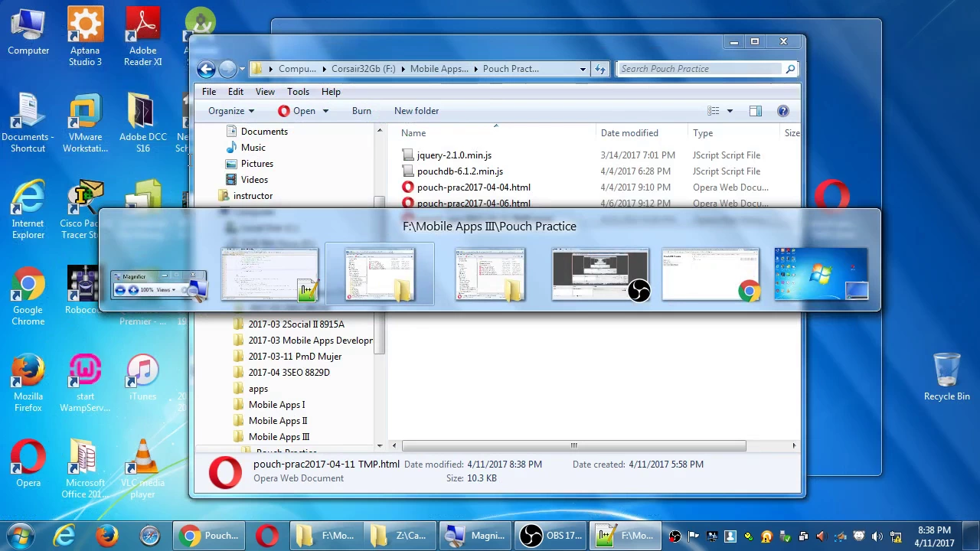Click Explorer's Forward navigation arrow
980x551 pixels.
(227, 69)
